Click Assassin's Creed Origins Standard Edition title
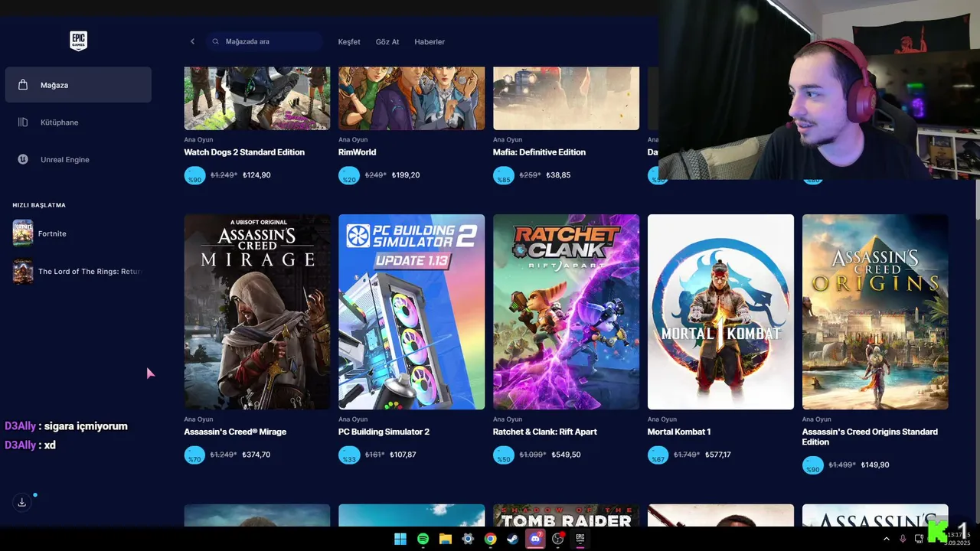 tap(870, 437)
